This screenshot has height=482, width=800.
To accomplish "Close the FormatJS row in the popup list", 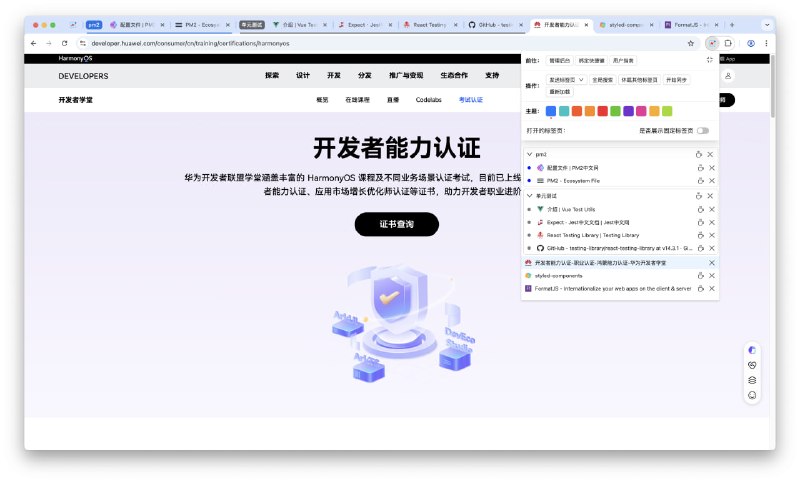I will tap(712, 289).
